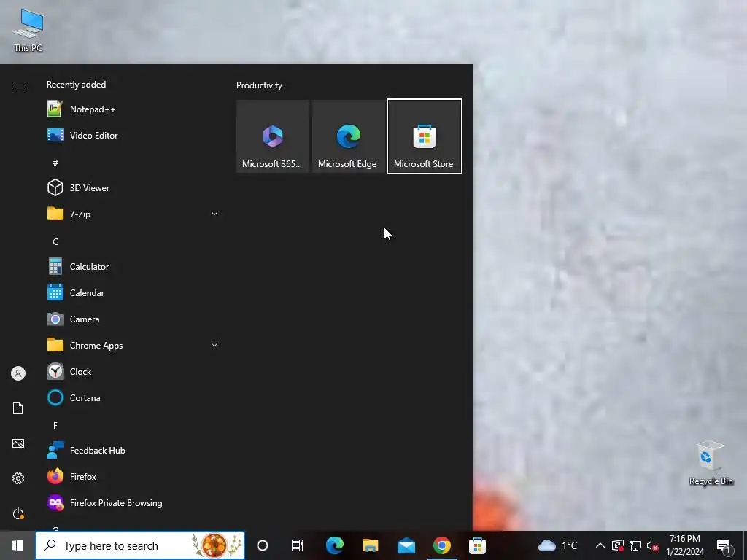The height and width of the screenshot is (560, 747).
Task: Open Settings gear in Start sidebar
Action: (x=18, y=478)
